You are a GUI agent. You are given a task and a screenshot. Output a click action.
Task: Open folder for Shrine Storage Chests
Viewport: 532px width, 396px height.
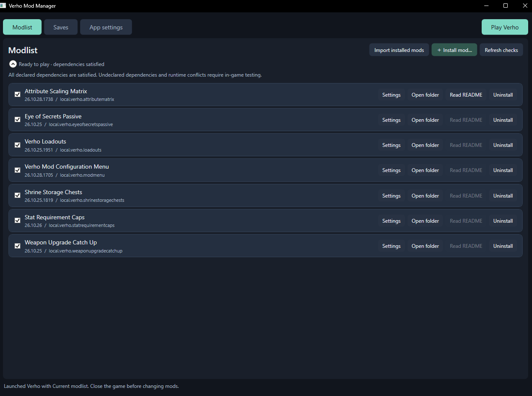[x=425, y=196]
